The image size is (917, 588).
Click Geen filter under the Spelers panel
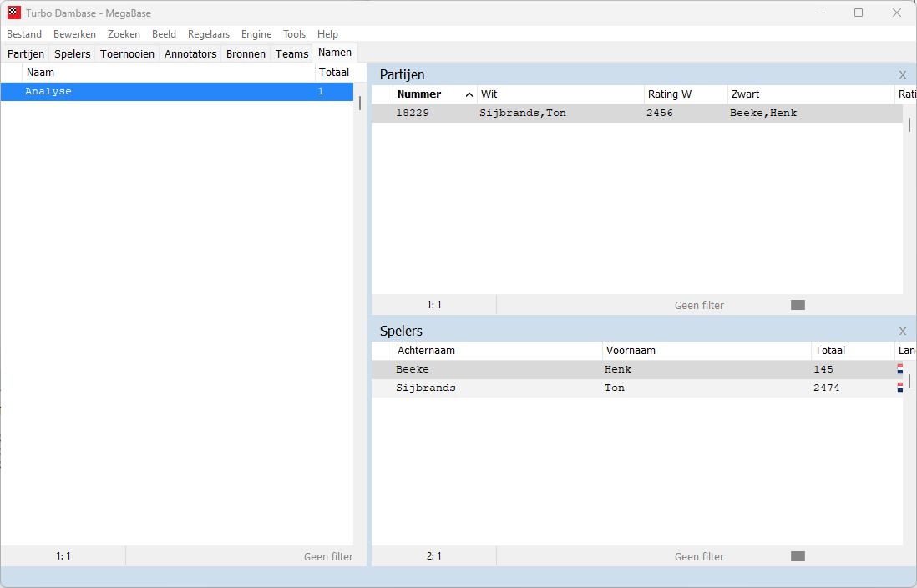click(x=699, y=556)
